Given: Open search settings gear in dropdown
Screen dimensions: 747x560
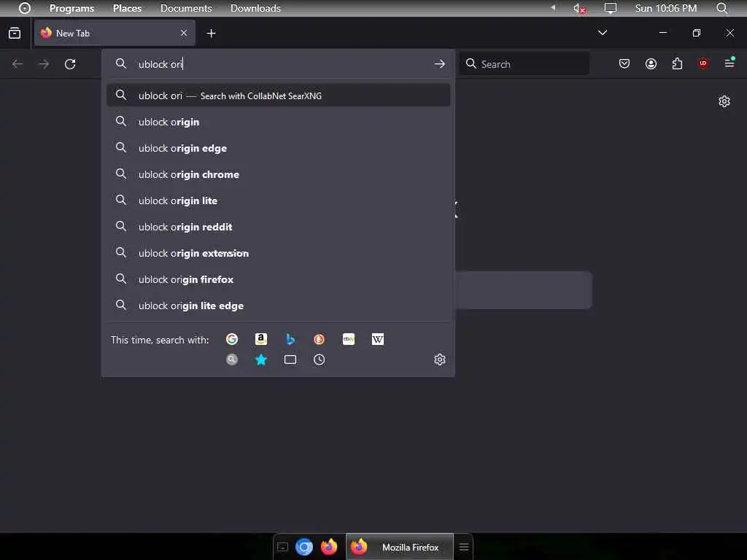Looking at the screenshot, I should pyautogui.click(x=440, y=359).
